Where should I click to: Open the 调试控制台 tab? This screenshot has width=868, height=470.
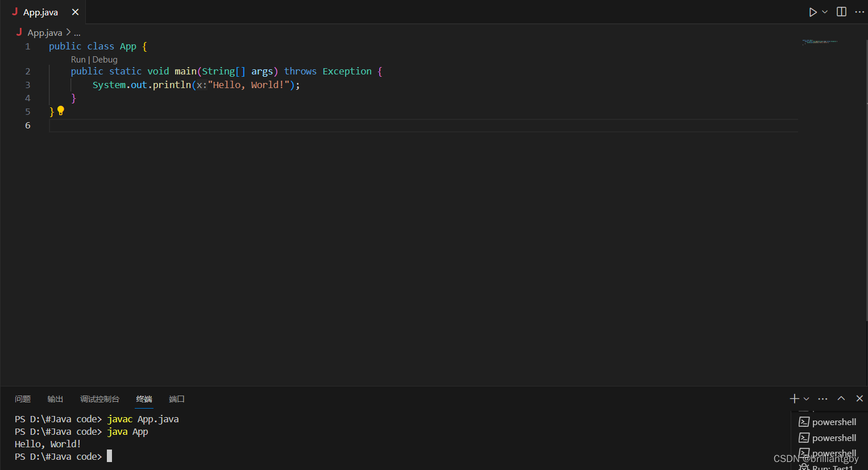tap(100, 398)
